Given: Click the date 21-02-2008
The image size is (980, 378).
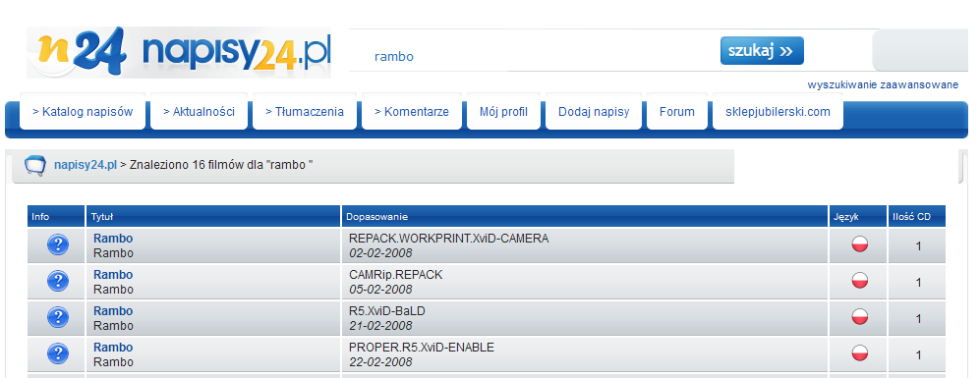Looking at the screenshot, I should point(380,326).
